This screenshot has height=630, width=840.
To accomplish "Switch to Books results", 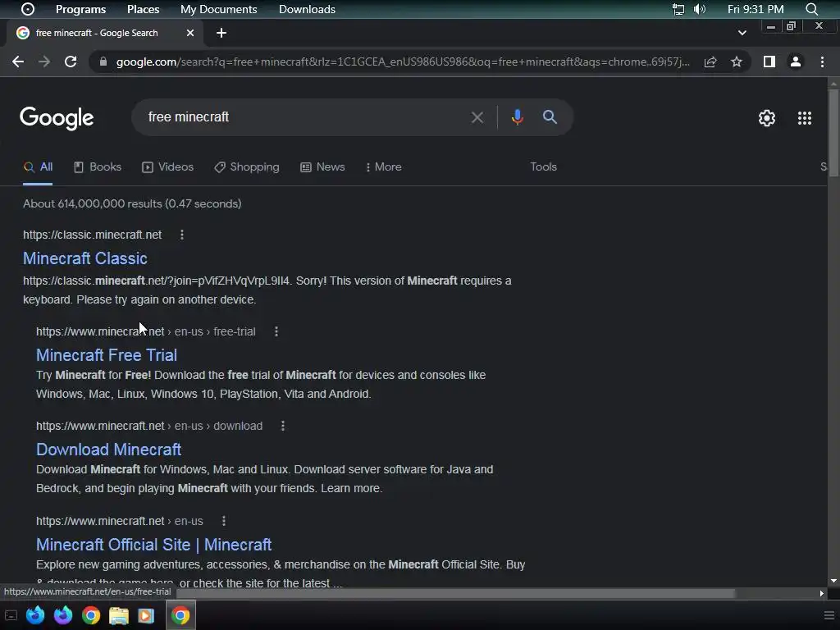I will tap(98, 167).
